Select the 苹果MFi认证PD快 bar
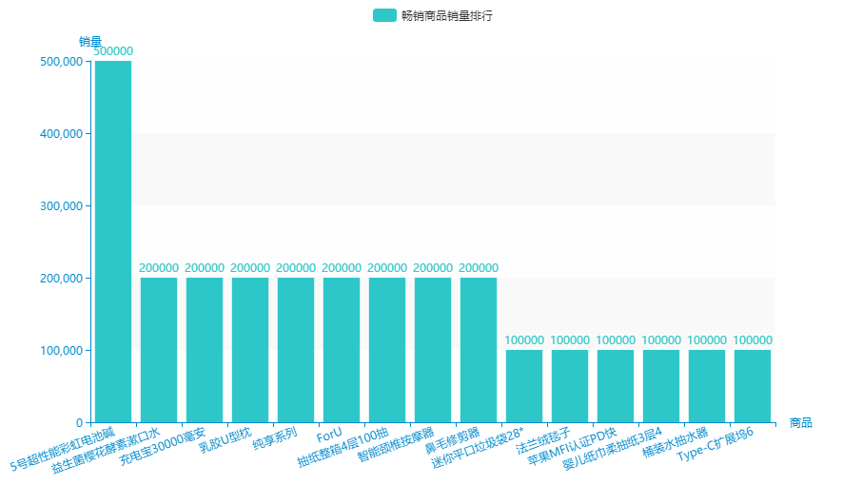 click(616, 386)
